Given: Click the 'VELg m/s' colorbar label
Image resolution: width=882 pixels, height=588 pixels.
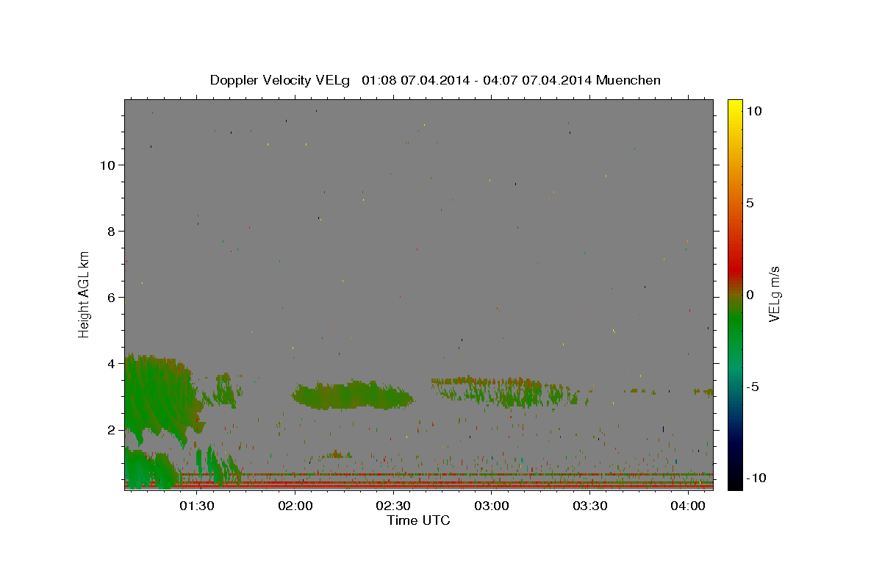Looking at the screenshot, I should coord(774,294).
